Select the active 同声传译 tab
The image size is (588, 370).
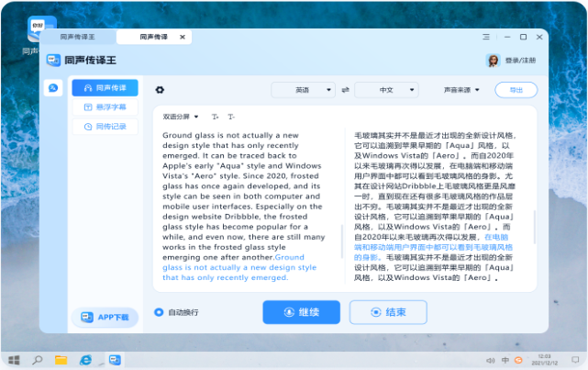153,37
